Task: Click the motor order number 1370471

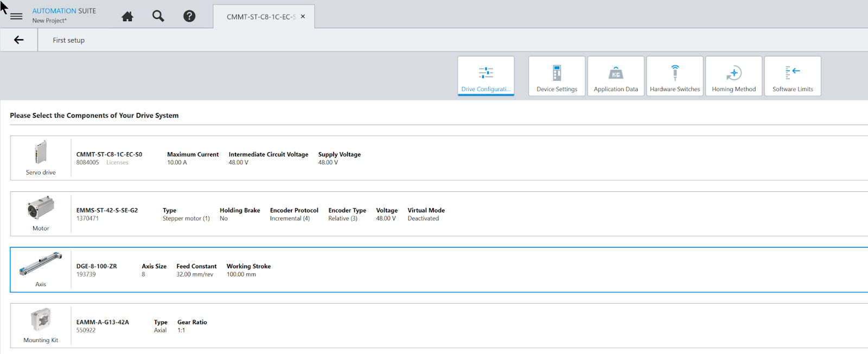Action: tap(87, 218)
